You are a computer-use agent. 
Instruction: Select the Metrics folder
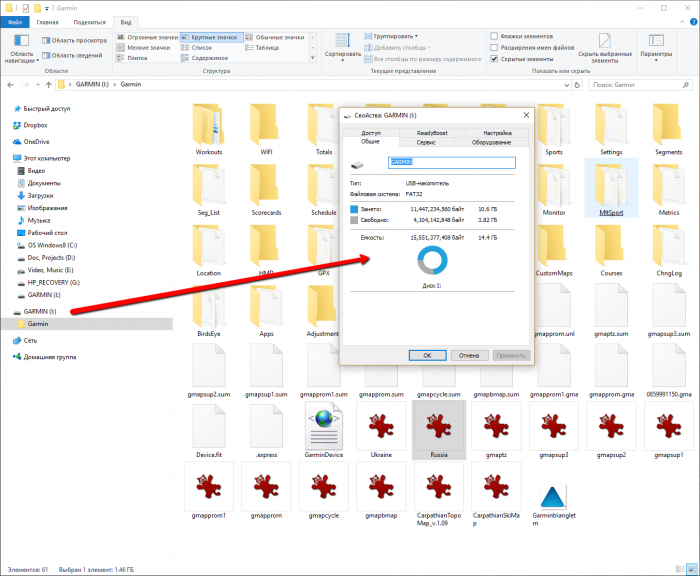click(668, 190)
